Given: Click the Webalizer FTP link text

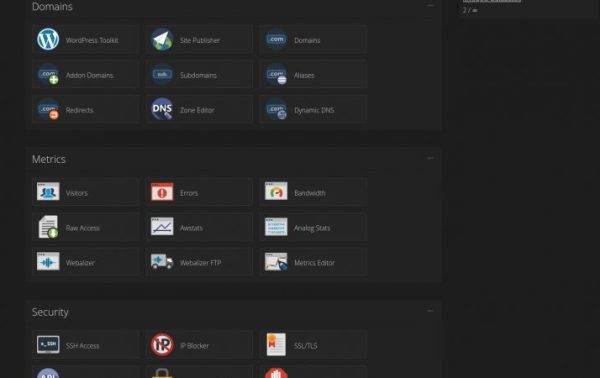Looking at the screenshot, I should tap(201, 263).
